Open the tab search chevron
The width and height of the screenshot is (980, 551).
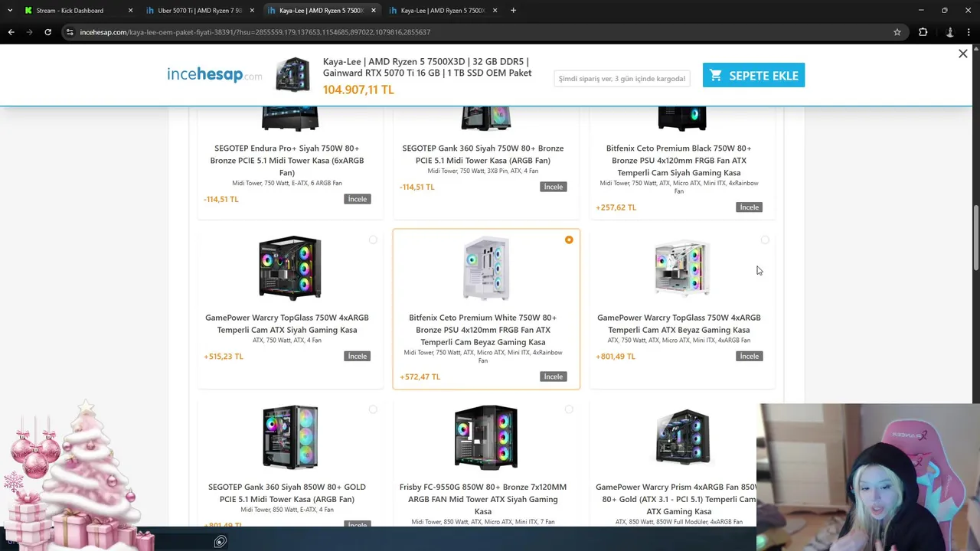[x=9, y=10]
